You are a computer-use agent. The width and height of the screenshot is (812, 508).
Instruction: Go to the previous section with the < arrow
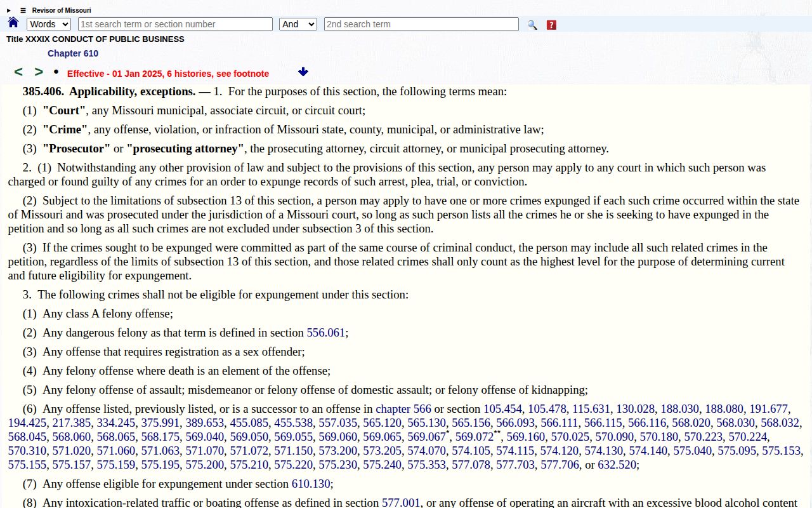(x=18, y=72)
